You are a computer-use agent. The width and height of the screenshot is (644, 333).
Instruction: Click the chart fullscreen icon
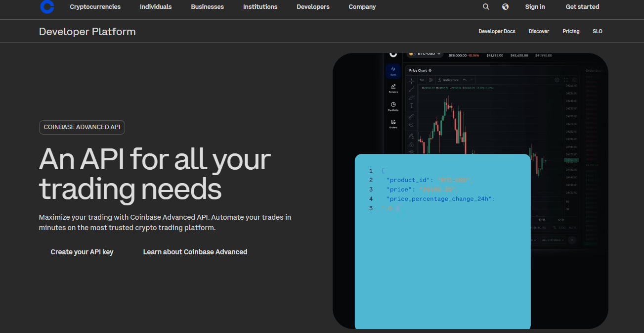(x=566, y=80)
